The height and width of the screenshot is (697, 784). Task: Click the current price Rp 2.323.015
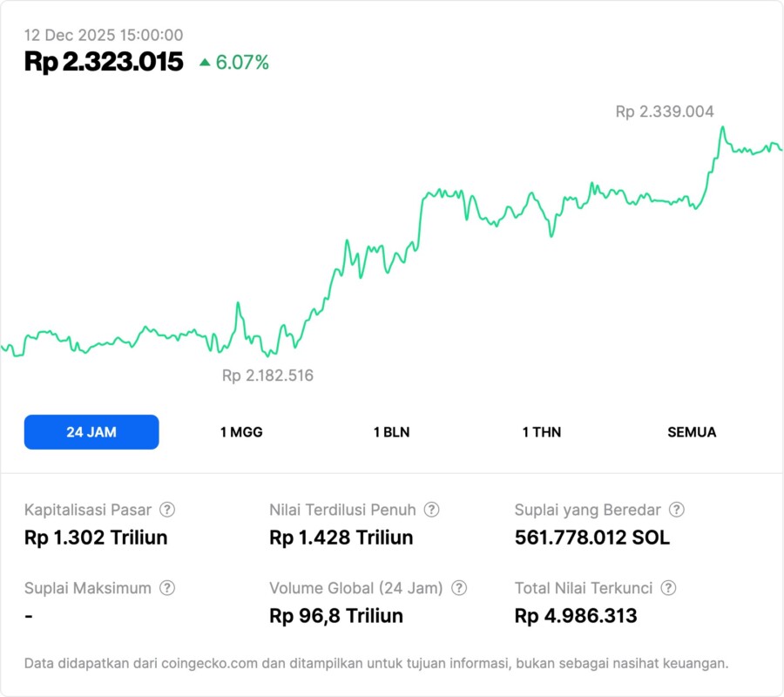(x=104, y=62)
